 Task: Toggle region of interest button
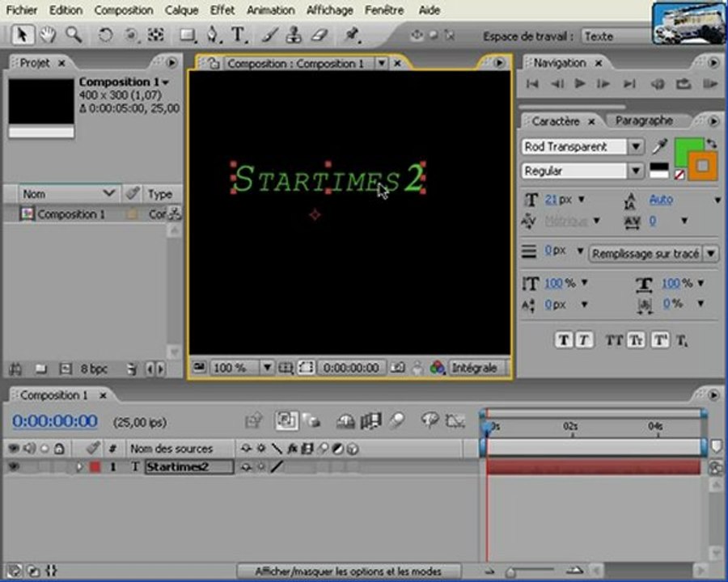pos(306,368)
